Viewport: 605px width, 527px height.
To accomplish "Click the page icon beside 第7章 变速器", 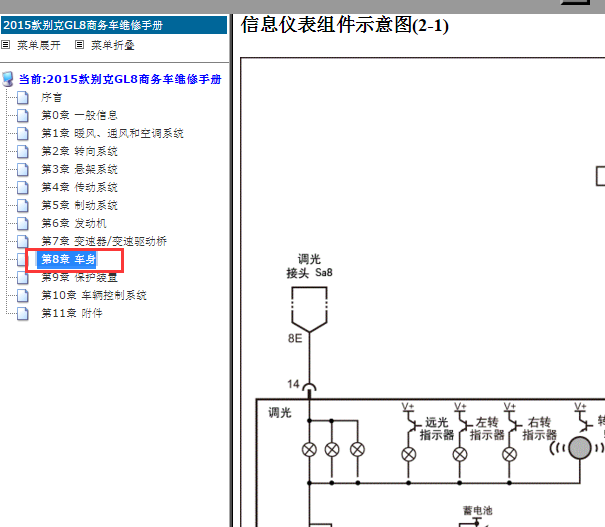I will point(23,242).
